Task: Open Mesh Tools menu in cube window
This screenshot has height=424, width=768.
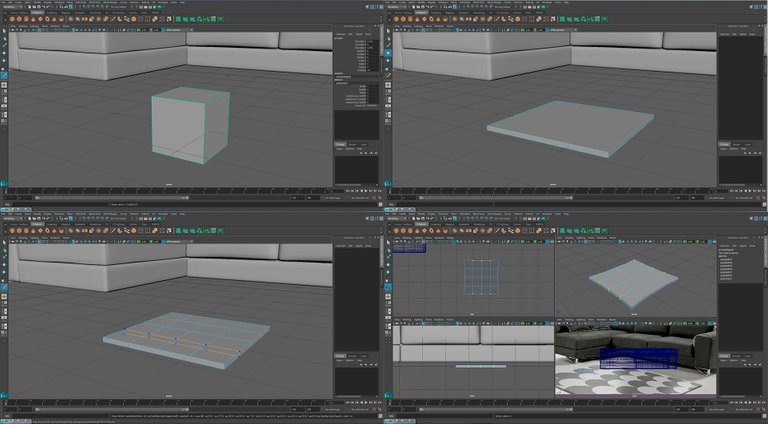Action: (95, 2)
